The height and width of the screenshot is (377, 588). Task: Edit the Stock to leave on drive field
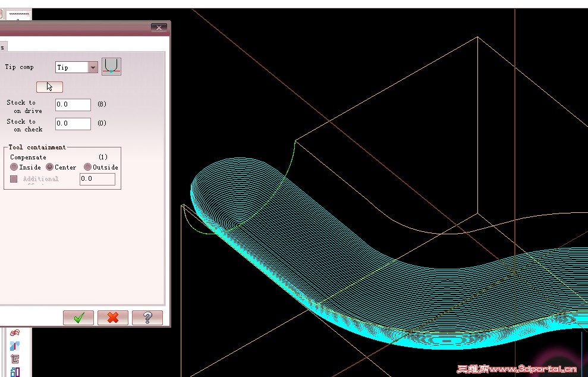[x=73, y=105]
